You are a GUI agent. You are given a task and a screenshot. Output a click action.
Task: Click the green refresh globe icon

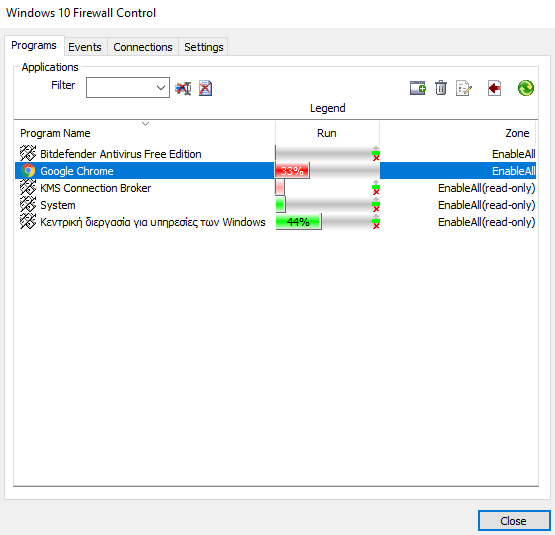[526, 88]
